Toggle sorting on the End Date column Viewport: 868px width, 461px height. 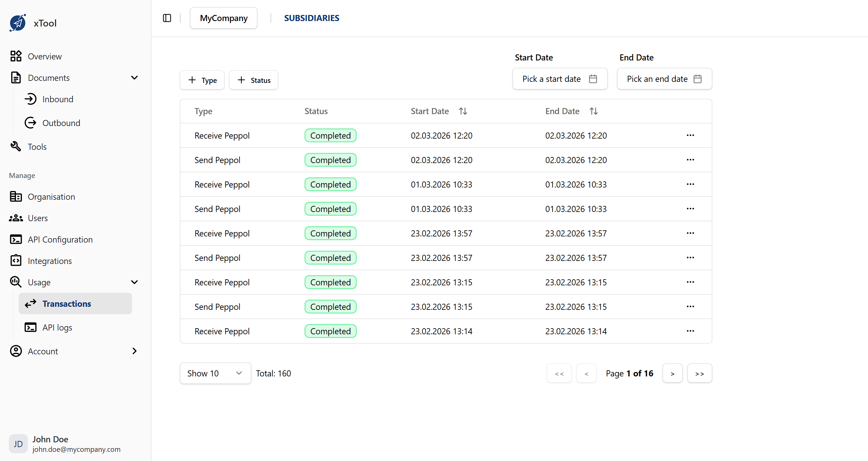point(593,111)
